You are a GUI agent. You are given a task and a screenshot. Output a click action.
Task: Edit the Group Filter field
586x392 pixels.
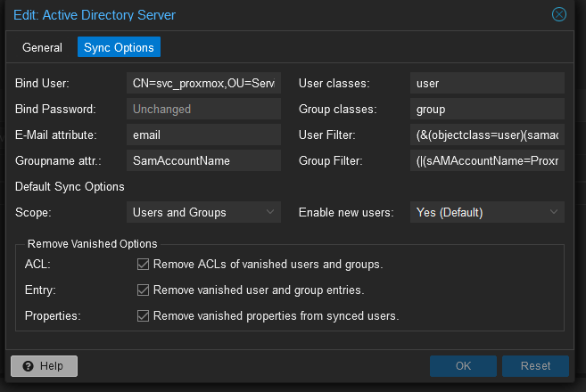pyautogui.click(x=487, y=160)
